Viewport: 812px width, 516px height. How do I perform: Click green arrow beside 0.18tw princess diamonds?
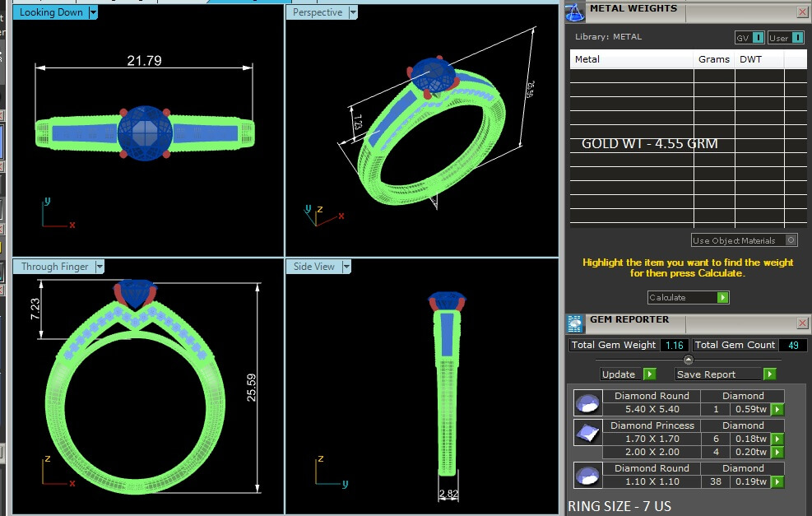click(777, 439)
